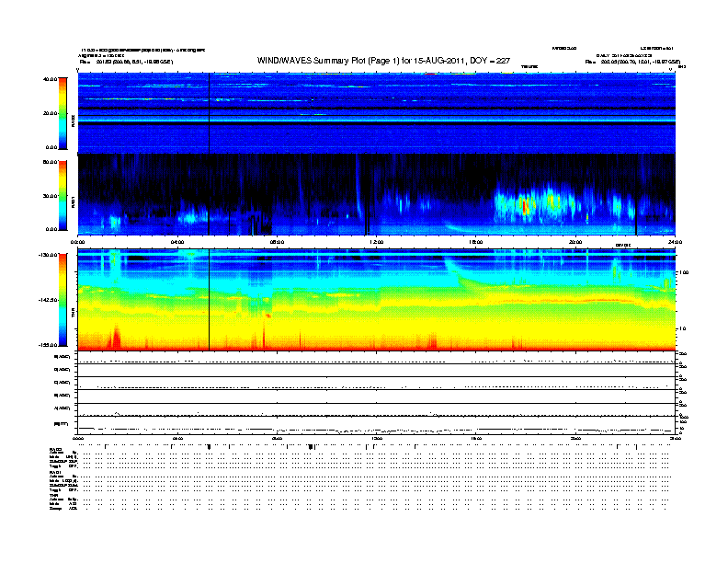Select 12:00 tick label beneath RAD1 spectrogram
The height and width of the screenshot is (563, 728).
point(376,242)
